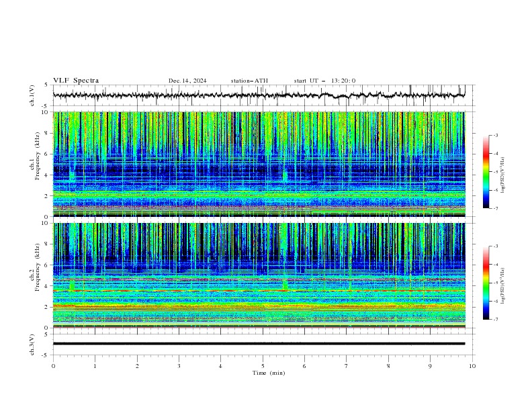Click the 2 kHz tick on ch.2 axis
The height and width of the screenshot is (411, 532).
pyautogui.click(x=47, y=307)
